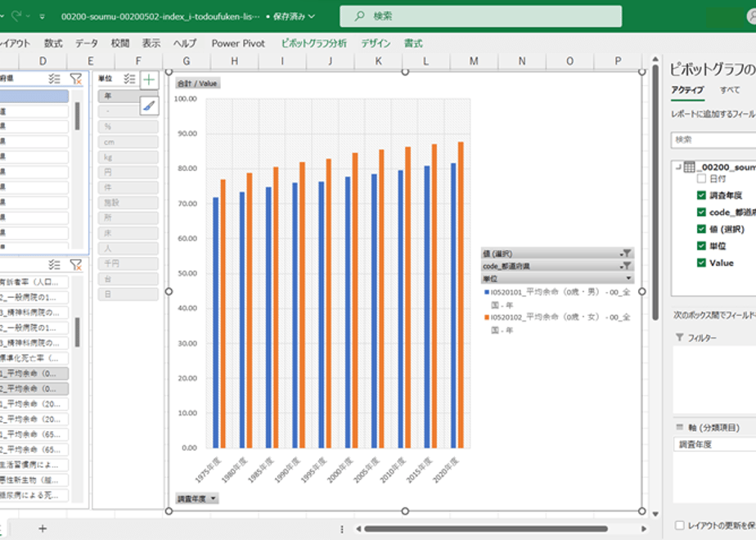Collapse the _00200_soum table tree node

tap(678, 167)
